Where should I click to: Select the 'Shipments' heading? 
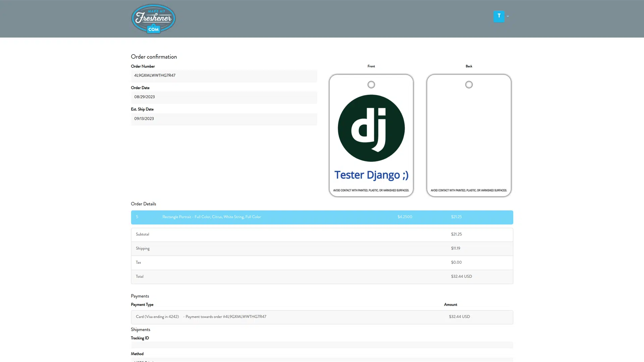(x=141, y=330)
